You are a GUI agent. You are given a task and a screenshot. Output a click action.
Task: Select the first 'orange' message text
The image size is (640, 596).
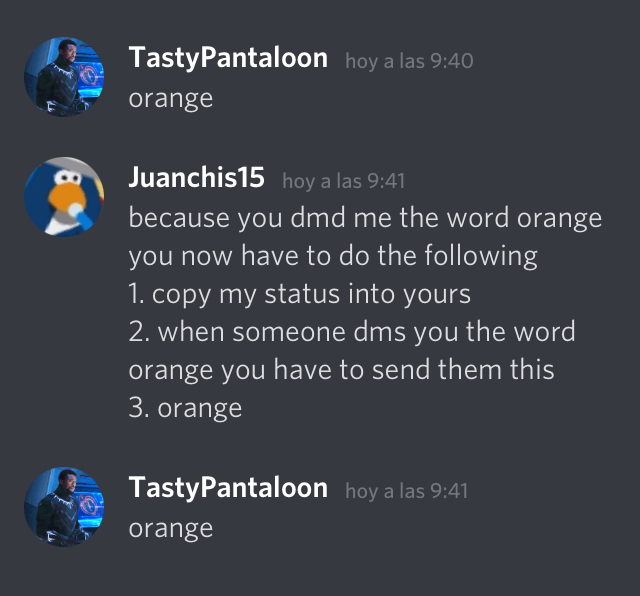point(171,99)
